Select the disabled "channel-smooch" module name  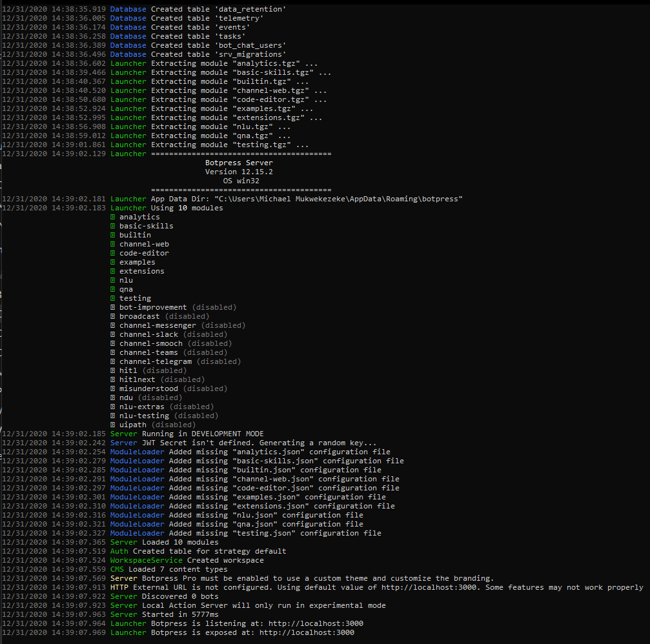point(151,343)
